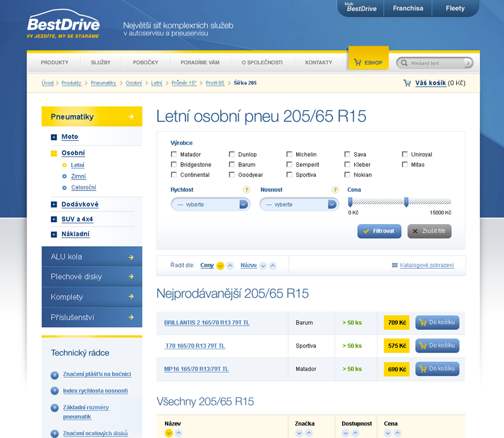Screen dimensions: 504x438
Task: Click the Hledaný text search field
Action: point(435,63)
